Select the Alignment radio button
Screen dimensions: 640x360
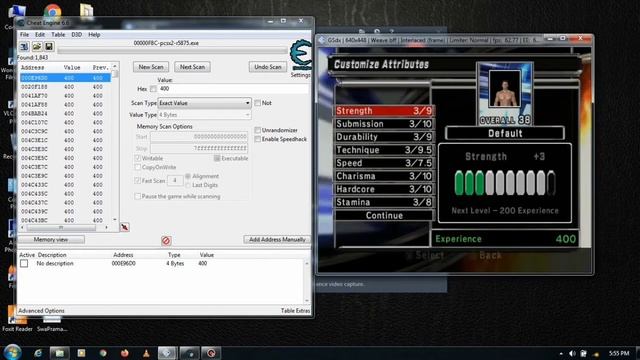(x=188, y=176)
